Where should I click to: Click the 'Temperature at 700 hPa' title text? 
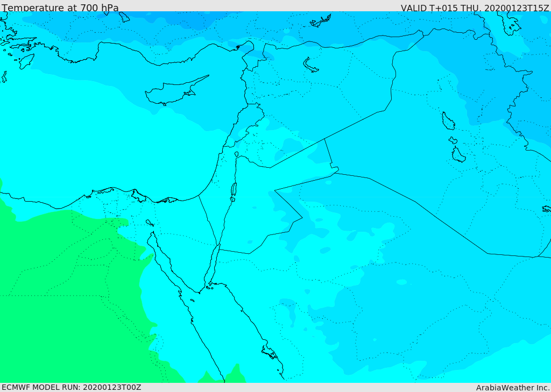point(60,8)
